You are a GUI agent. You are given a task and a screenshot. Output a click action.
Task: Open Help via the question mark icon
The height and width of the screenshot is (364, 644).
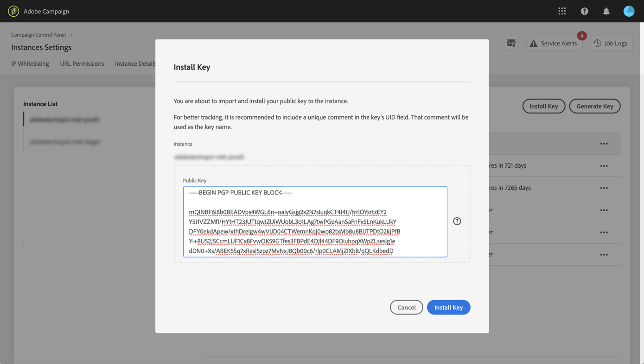pos(584,11)
